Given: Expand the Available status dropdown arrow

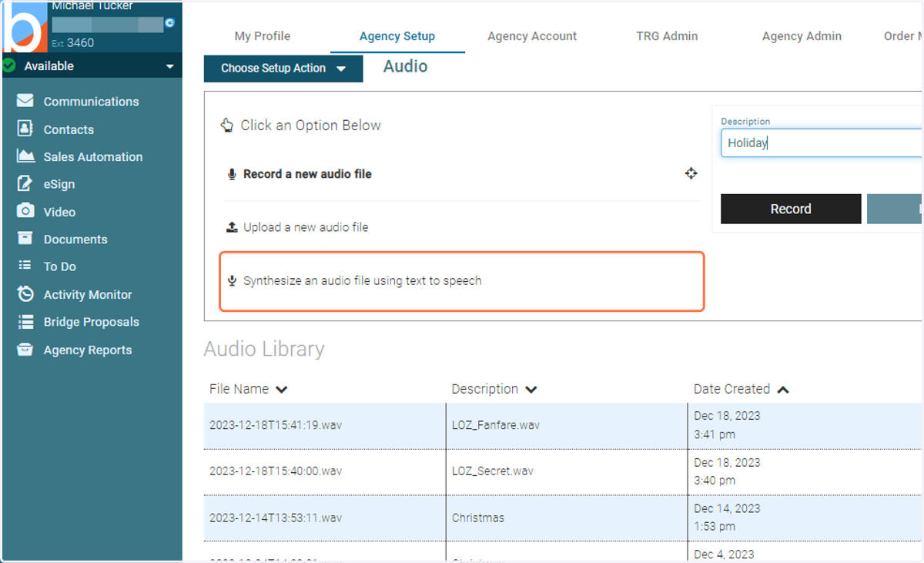Looking at the screenshot, I should coord(170,67).
